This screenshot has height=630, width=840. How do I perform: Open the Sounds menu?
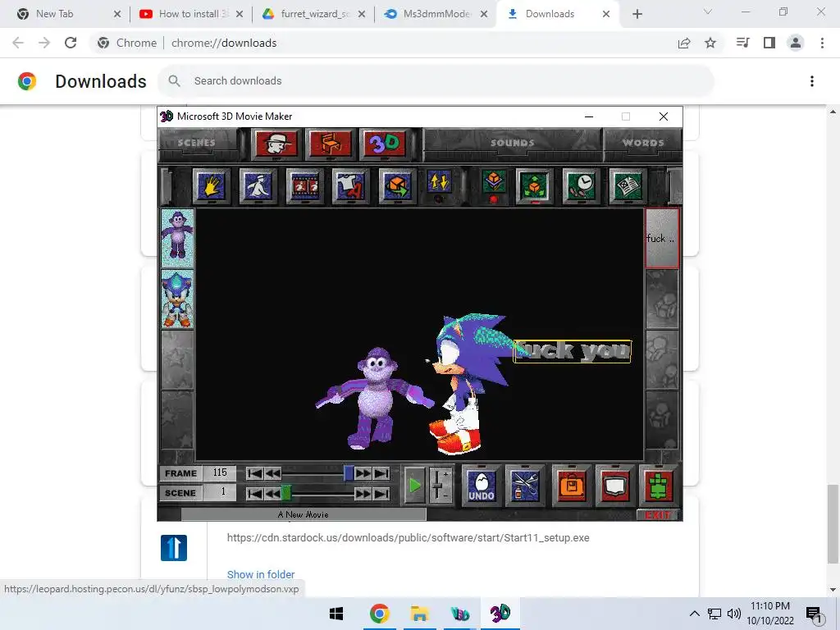pyautogui.click(x=513, y=143)
